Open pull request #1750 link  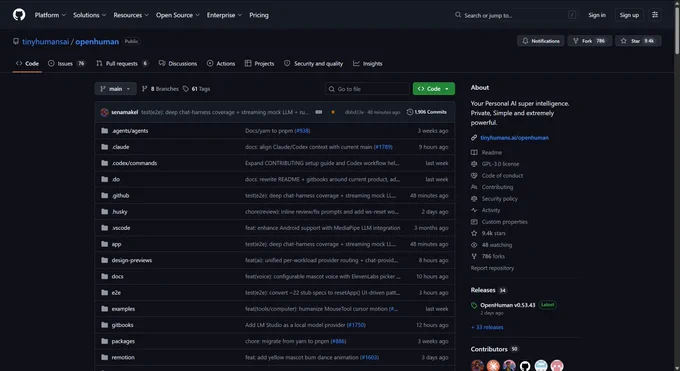click(356, 325)
